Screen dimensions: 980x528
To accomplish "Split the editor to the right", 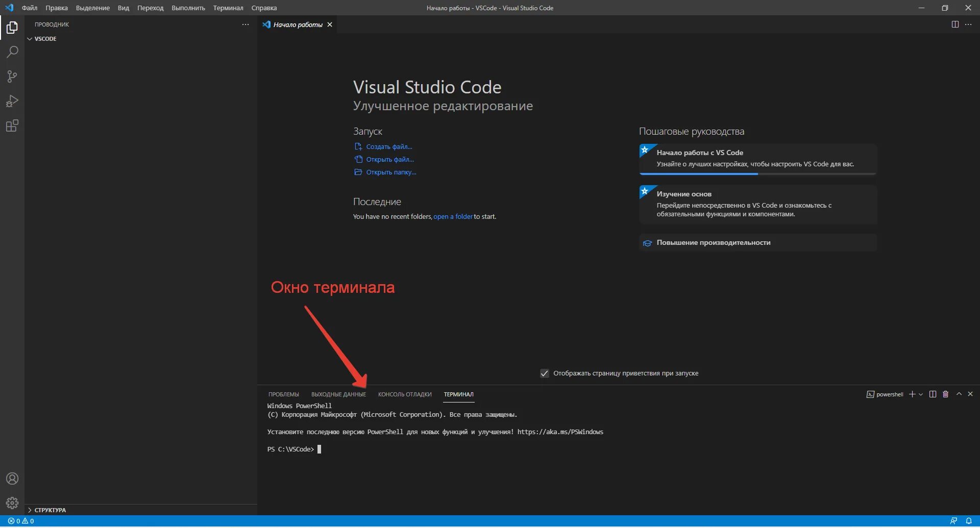I will (955, 24).
